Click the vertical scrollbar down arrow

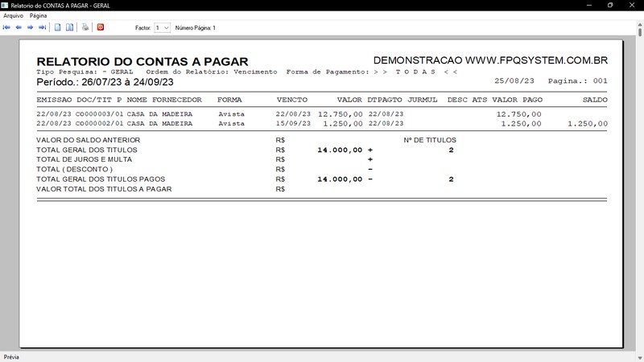[640, 358]
